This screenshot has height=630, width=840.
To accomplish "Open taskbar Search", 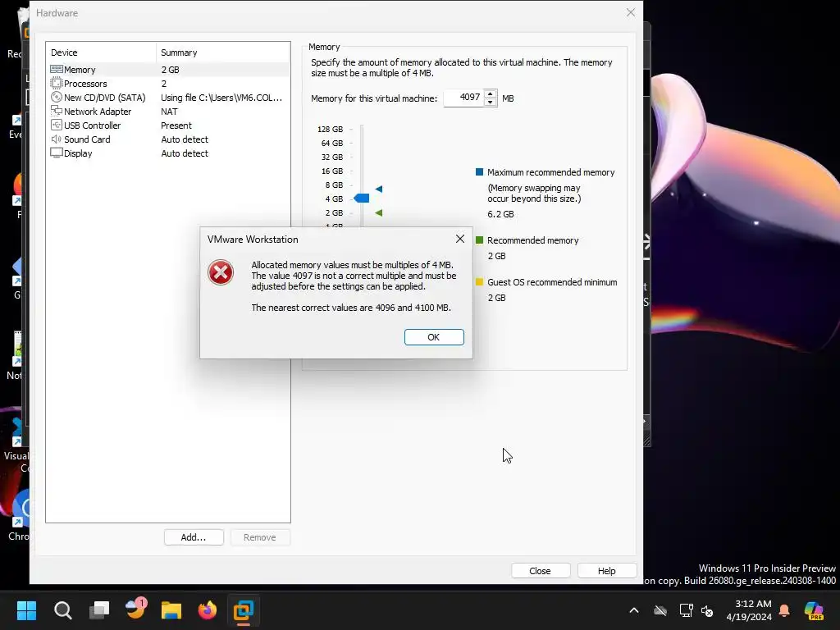I will coord(62,610).
